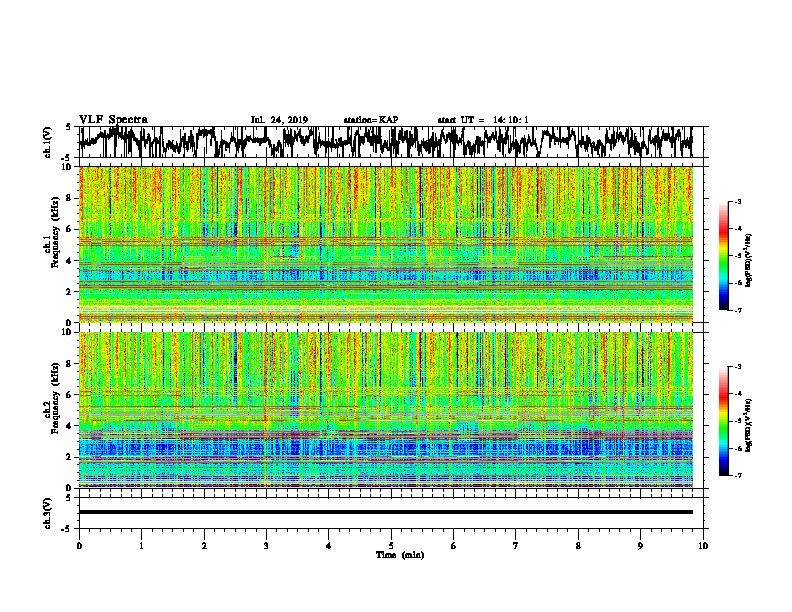Viewport: 792px width, 612px height.
Task: Click the "start UT = 14:10:1" text
Action: point(483,120)
